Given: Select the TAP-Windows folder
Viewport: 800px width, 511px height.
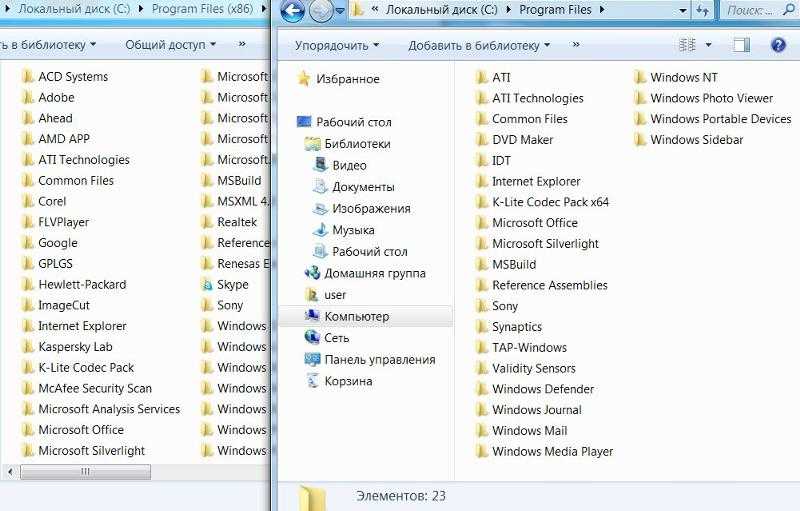Looking at the screenshot, I should tap(521, 348).
